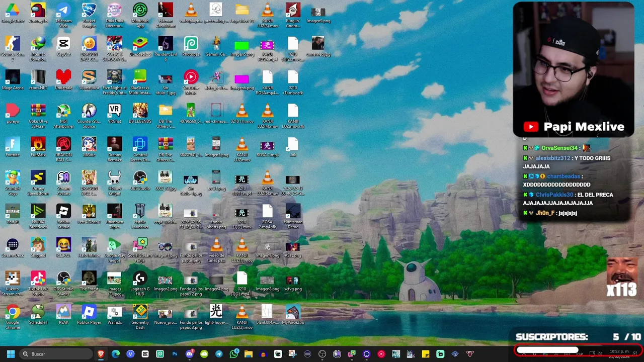Open Photoshop from the taskbar
644x362 pixels.
pyautogui.click(x=175, y=354)
